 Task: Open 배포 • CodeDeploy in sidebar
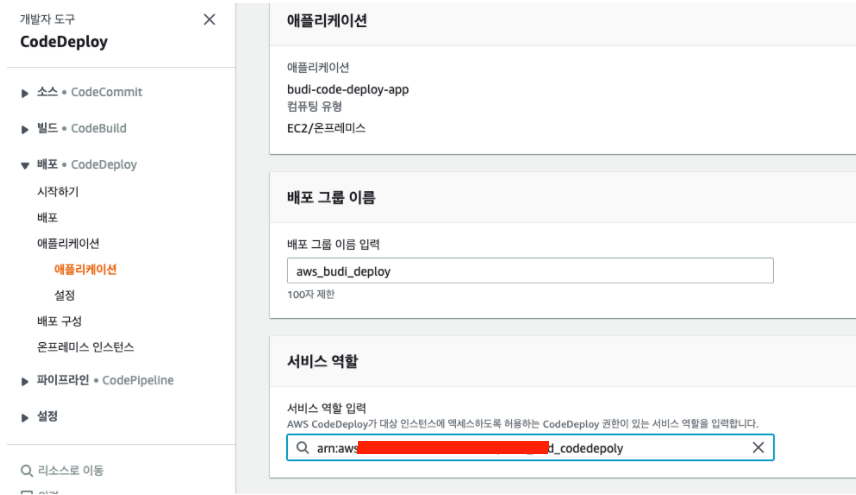[87, 164]
